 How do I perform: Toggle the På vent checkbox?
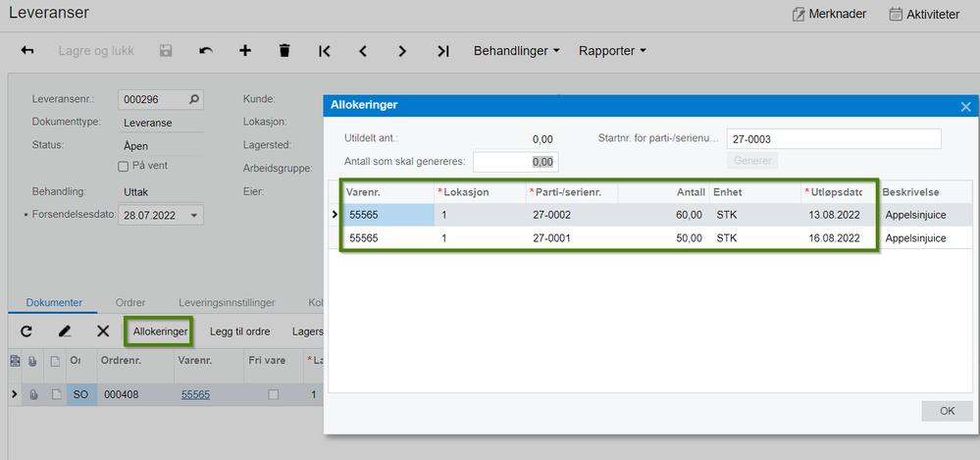click(124, 167)
